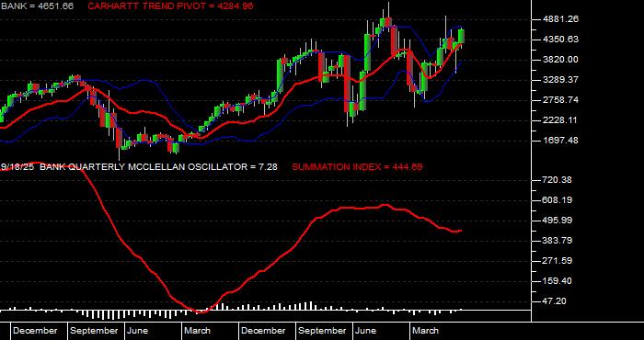Select the rightmost June timeline marker
The height and width of the screenshot is (340, 644).
click(366, 331)
